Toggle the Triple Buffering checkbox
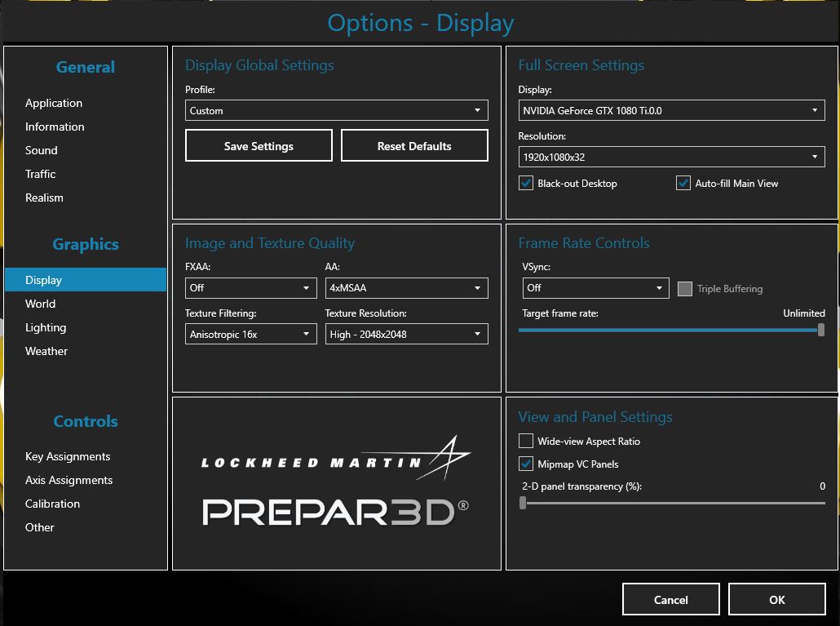840x626 pixels. click(685, 289)
